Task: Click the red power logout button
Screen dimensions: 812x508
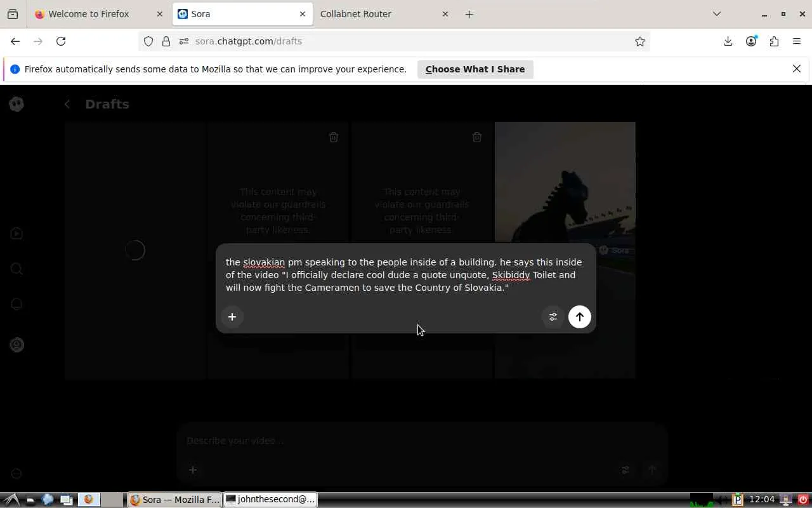Action: [x=803, y=500]
